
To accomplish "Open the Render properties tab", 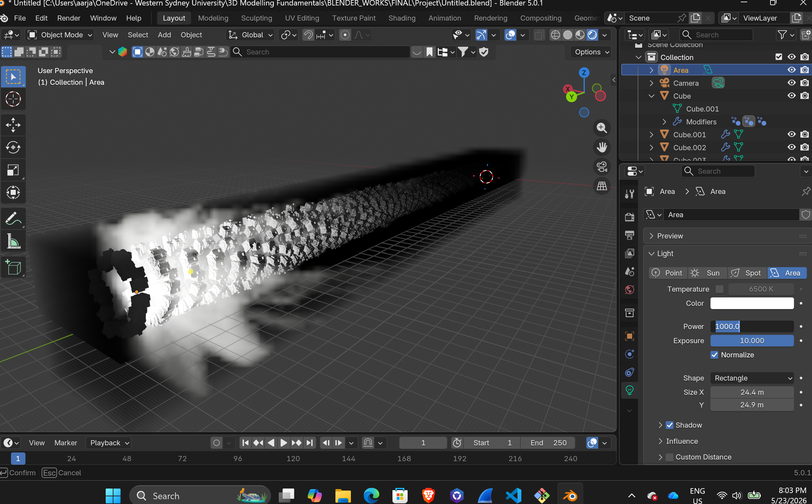I will point(629,217).
